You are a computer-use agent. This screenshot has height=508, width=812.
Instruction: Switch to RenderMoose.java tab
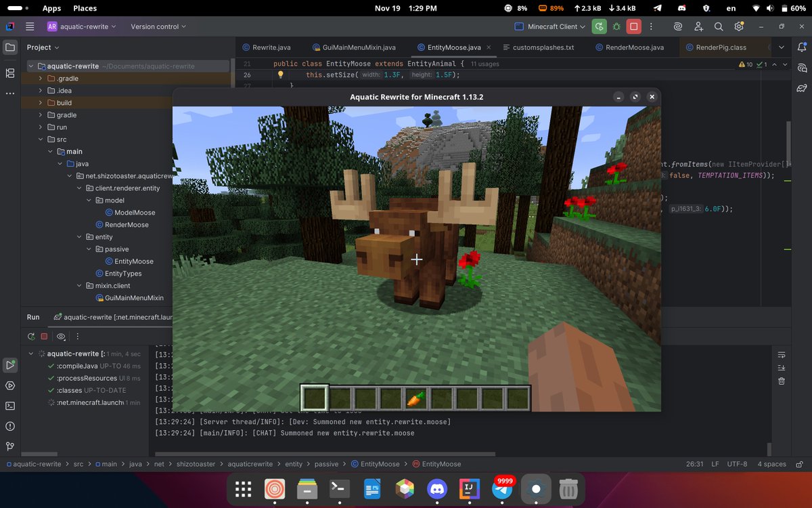pyautogui.click(x=630, y=47)
